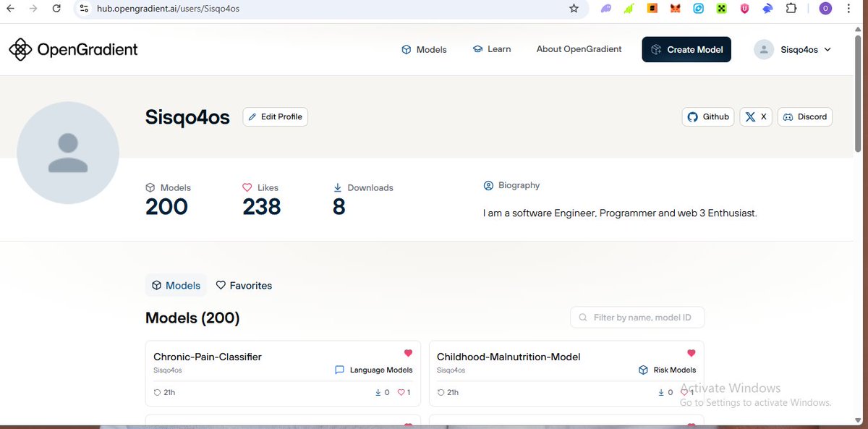Expand the Sisqo4os account dropdown
Image resolution: width=868 pixels, height=429 pixels.
click(x=793, y=49)
